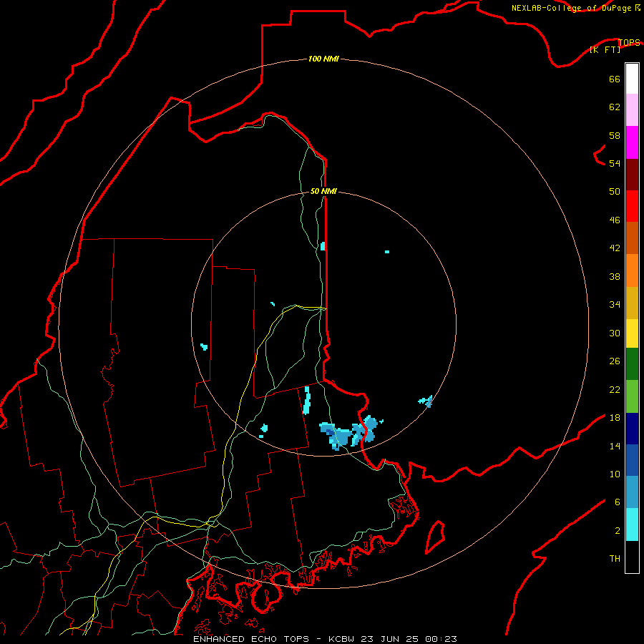Click the orange swatch between 38 and 42

click(632, 270)
